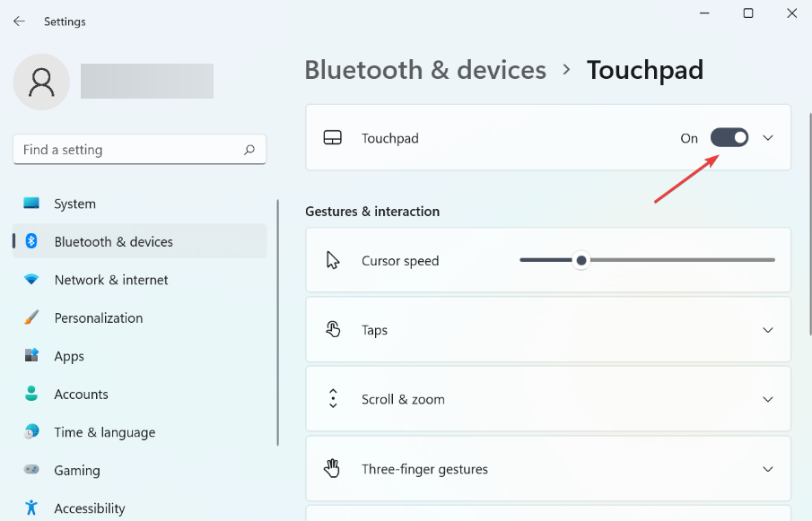Click the Gaming controller icon

pos(31,469)
